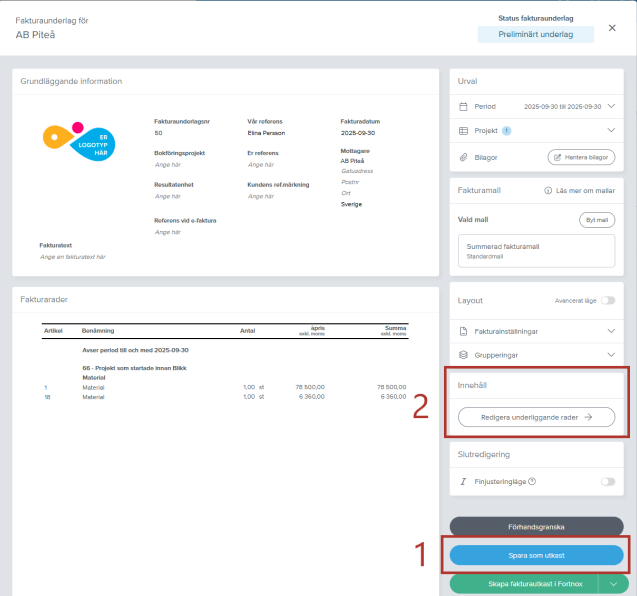Turn on the Finjusteringsläge switch
This screenshot has width=637, height=596.
click(606, 482)
